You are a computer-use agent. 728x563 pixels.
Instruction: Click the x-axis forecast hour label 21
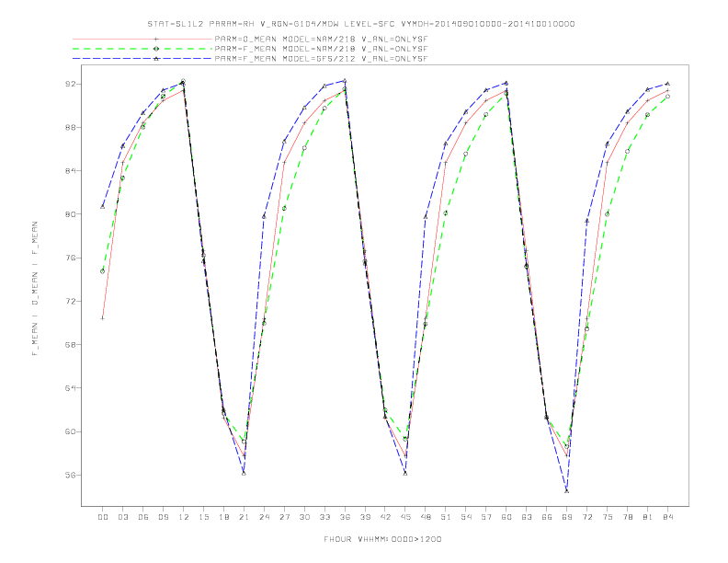(244, 517)
